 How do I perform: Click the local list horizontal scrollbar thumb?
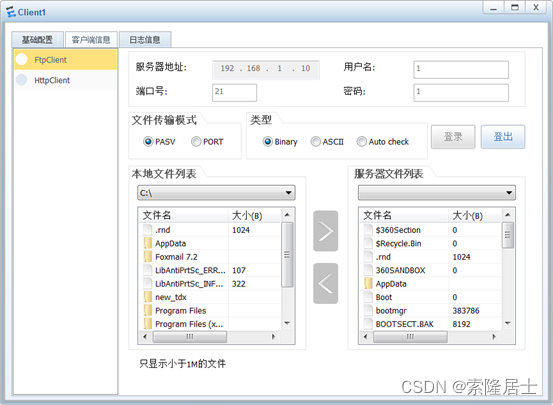190,337
